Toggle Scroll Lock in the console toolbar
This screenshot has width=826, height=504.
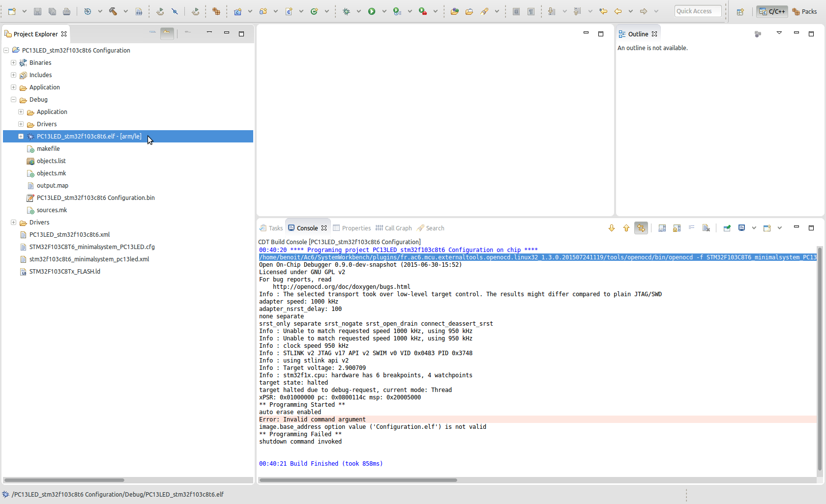pyautogui.click(x=677, y=228)
